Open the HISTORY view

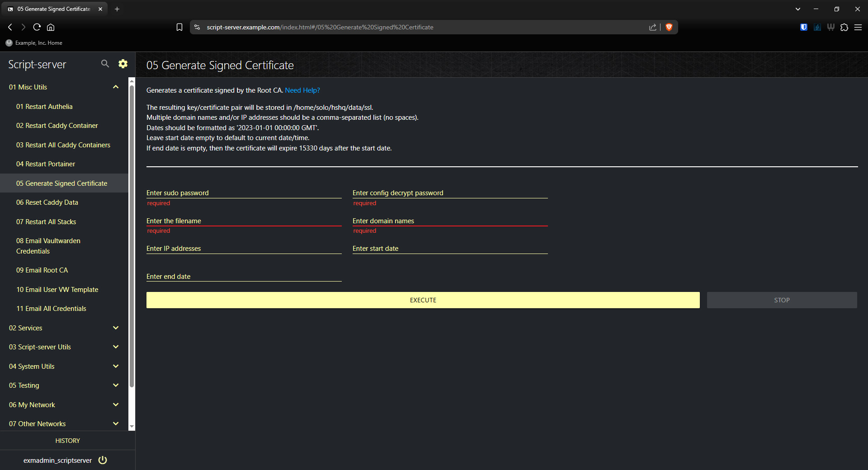[x=67, y=440]
